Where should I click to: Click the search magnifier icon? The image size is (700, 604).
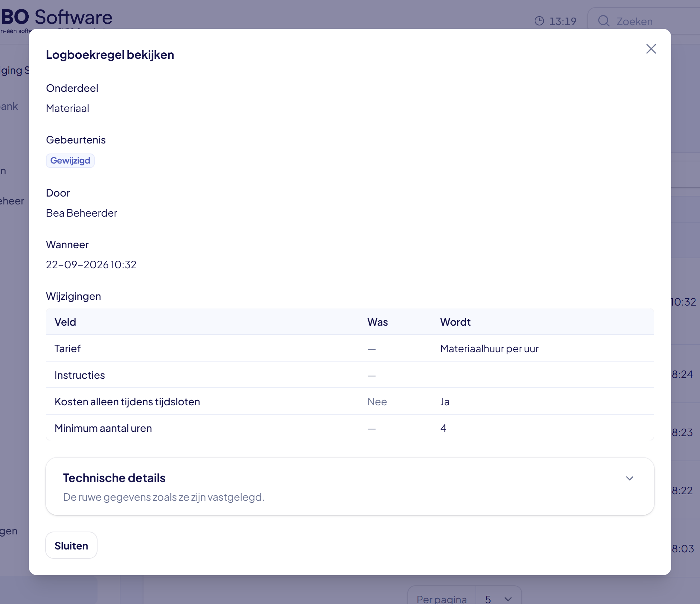(604, 21)
